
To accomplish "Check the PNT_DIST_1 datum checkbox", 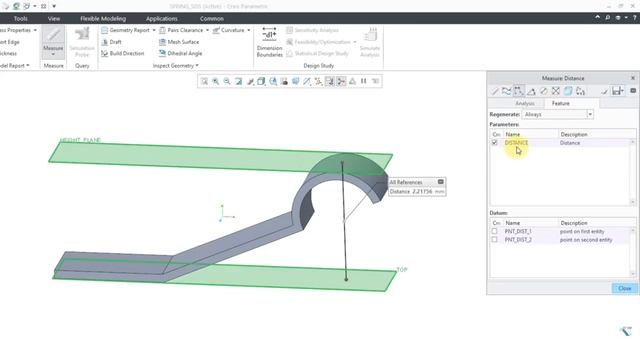I will (494, 231).
